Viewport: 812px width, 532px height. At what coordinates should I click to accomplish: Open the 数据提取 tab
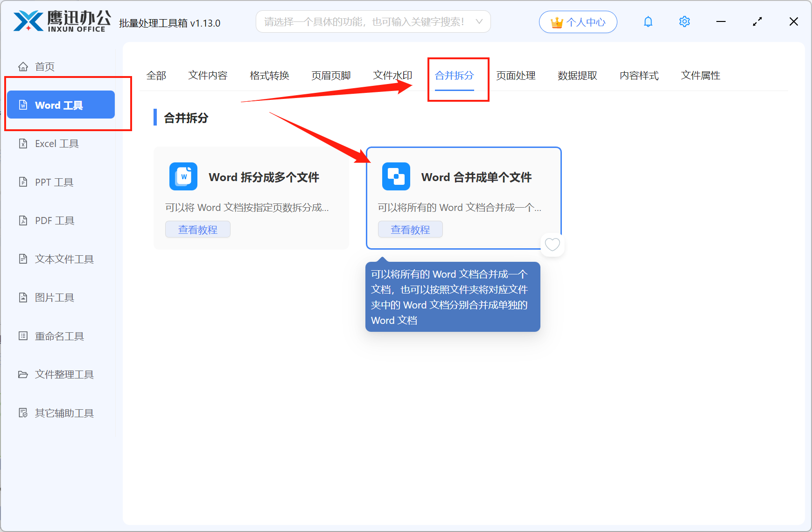click(x=577, y=76)
